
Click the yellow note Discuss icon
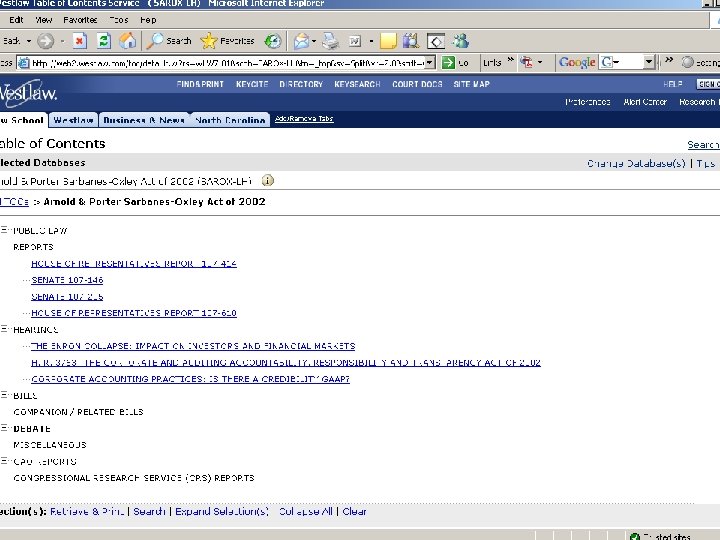[388, 41]
